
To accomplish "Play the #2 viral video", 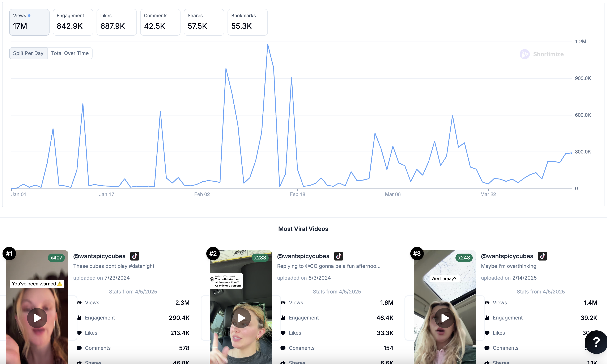I will pyautogui.click(x=241, y=318).
